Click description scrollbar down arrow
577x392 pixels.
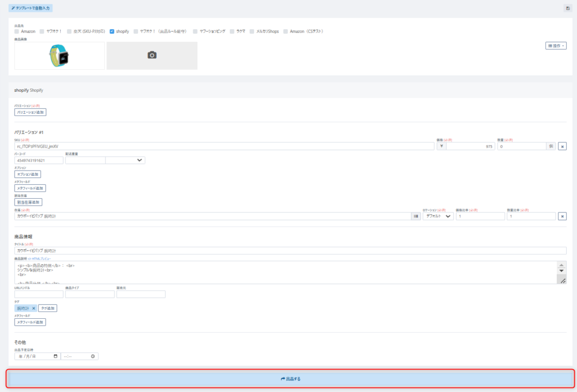(562, 271)
